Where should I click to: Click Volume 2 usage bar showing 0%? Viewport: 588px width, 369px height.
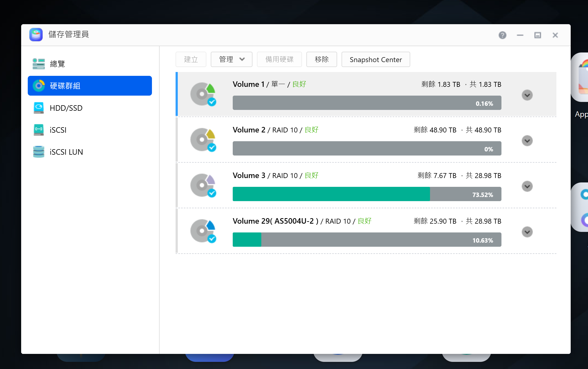coord(367,149)
